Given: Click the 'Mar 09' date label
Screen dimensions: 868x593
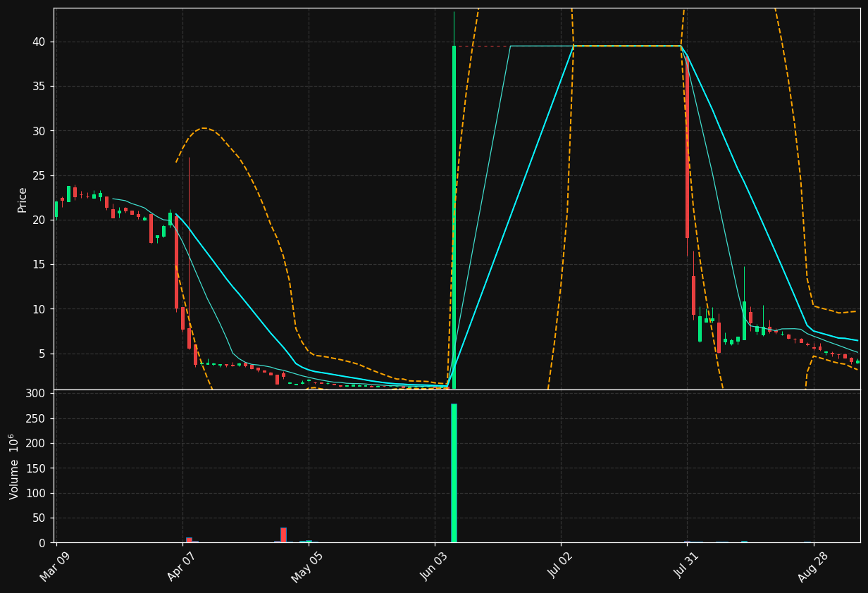Looking at the screenshot, I should pyautogui.click(x=55, y=566).
